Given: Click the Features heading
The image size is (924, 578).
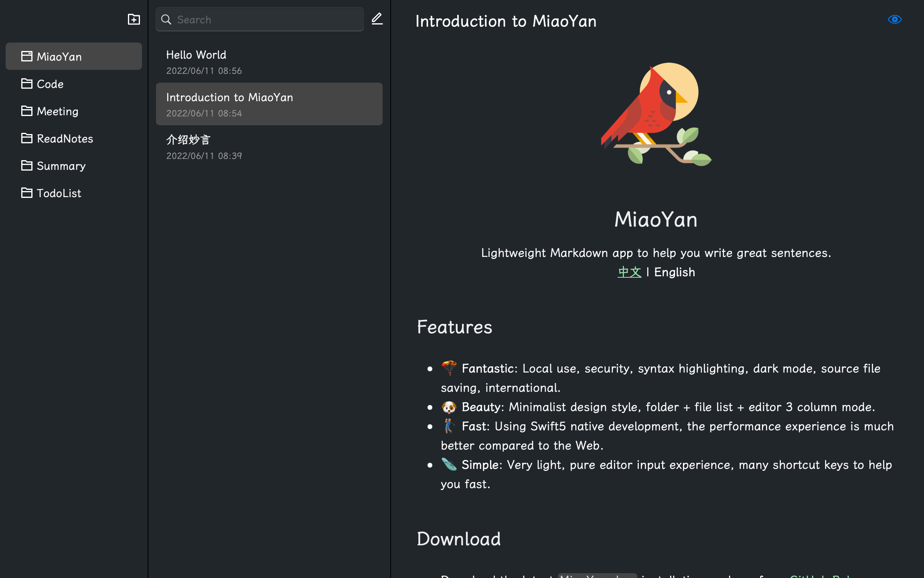Looking at the screenshot, I should coord(454,327).
